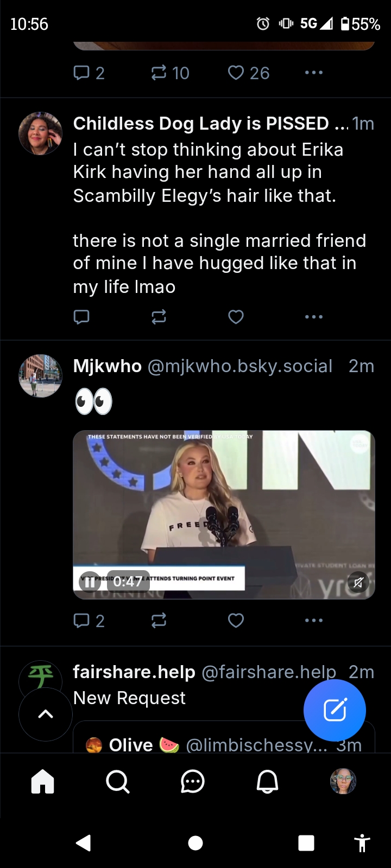This screenshot has height=868, width=391.
Task: Unmute the video sound
Action: 358,583
